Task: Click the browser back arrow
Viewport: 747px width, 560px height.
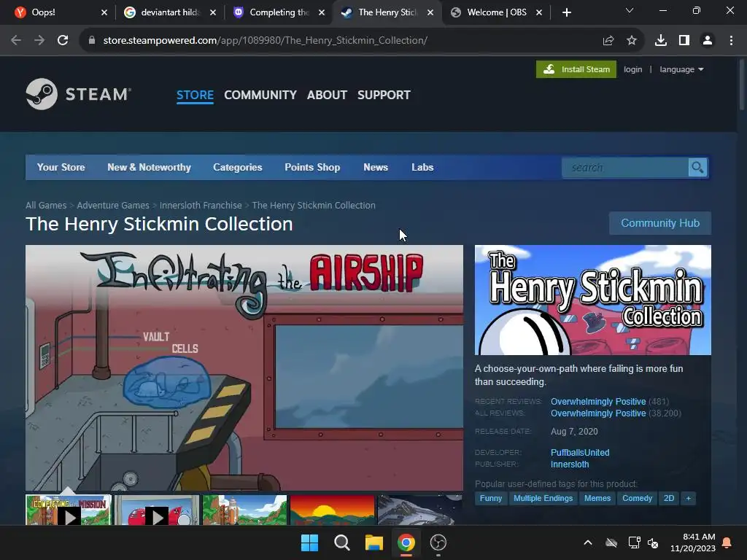Action: pyautogui.click(x=16, y=41)
